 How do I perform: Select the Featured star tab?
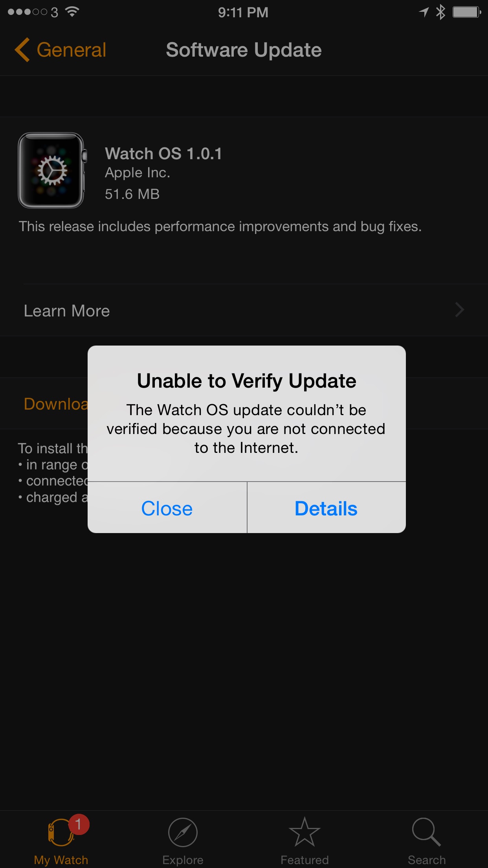pos(305,831)
